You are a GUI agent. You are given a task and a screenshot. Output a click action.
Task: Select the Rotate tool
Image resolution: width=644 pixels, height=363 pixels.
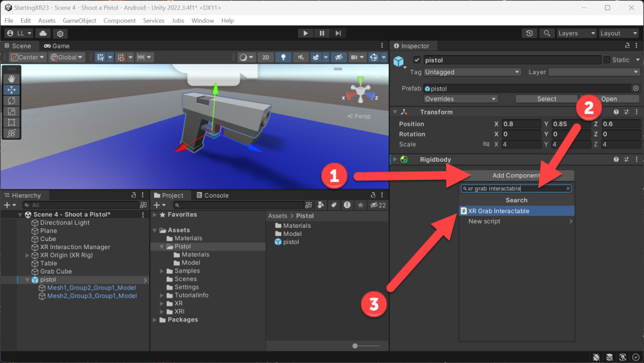pyautogui.click(x=11, y=101)
